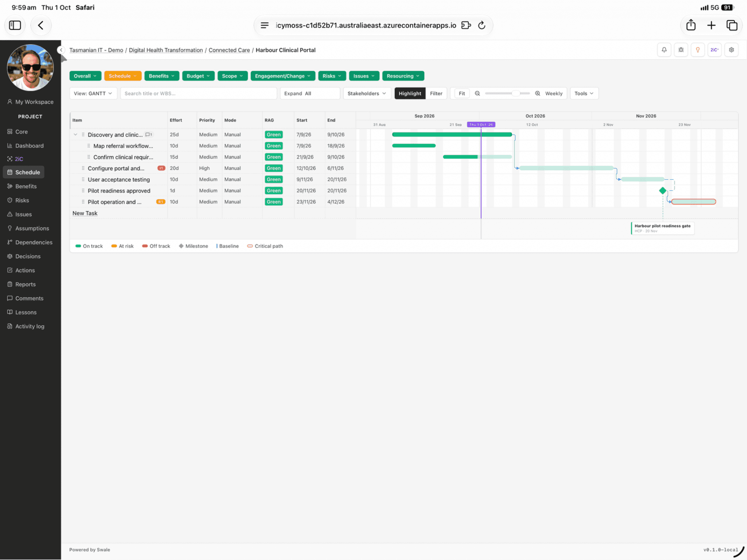The height and width of the screenshot is (560, 747).
Task: Open the comment badge on the Discovery row
Action: click(148, 135)
